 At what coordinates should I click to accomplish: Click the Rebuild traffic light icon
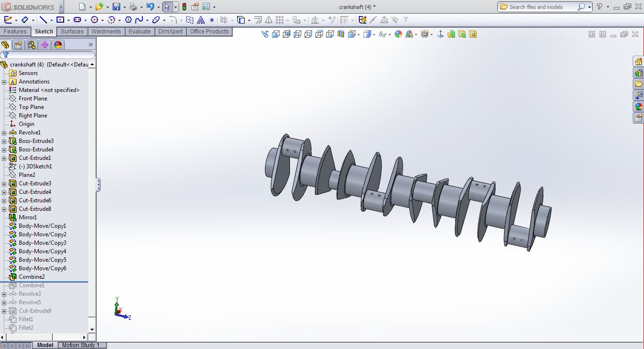pos(184,7)
